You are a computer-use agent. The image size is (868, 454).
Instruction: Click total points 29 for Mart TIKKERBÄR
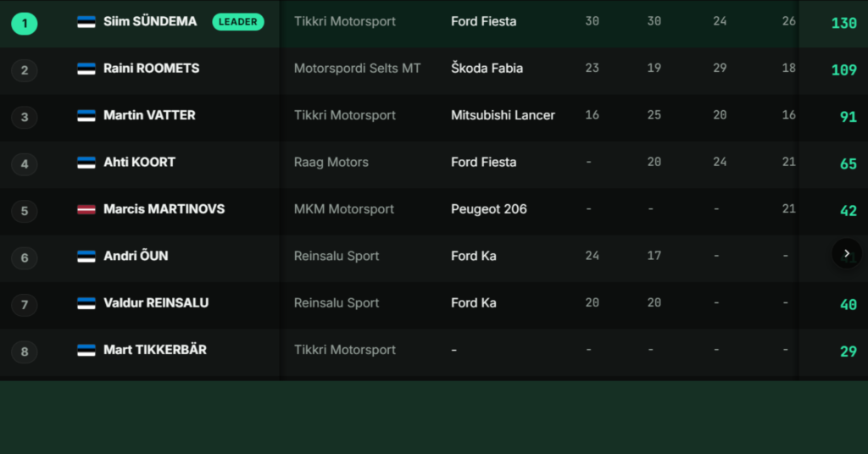point(849,352)
